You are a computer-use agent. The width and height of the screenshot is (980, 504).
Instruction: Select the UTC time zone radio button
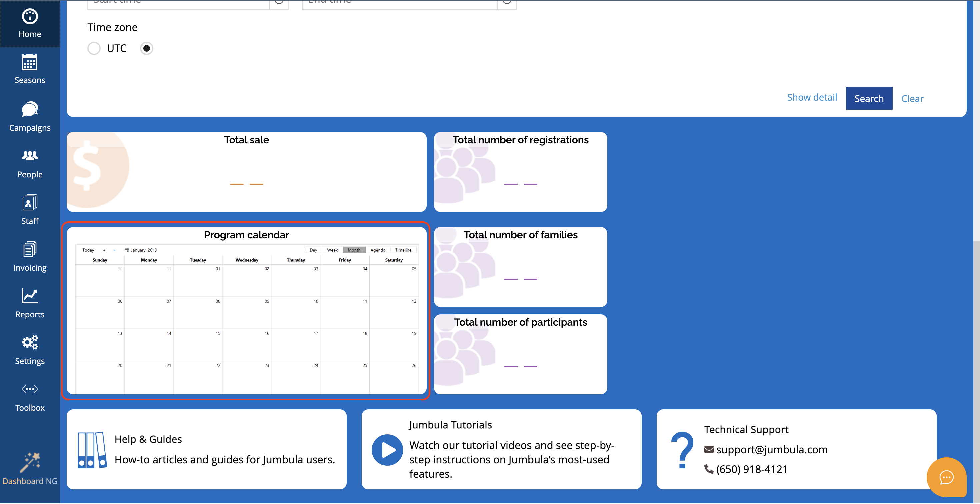pyautogui.click(x=94, y=48)
